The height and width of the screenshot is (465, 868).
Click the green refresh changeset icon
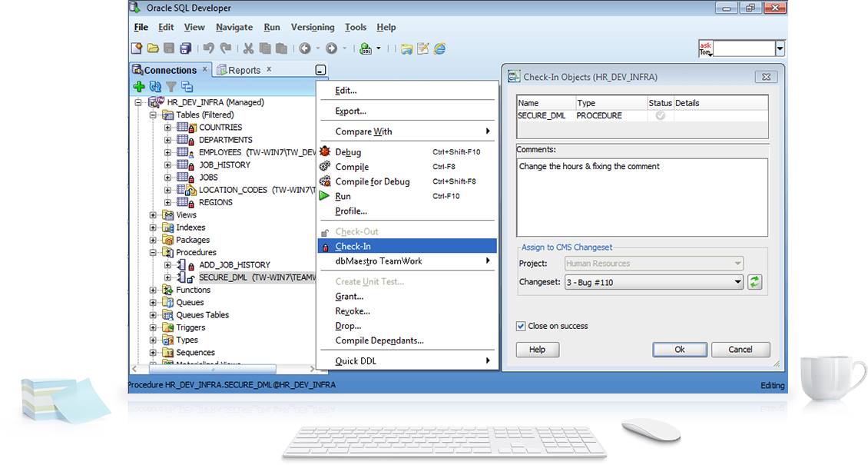coord(754,282)
